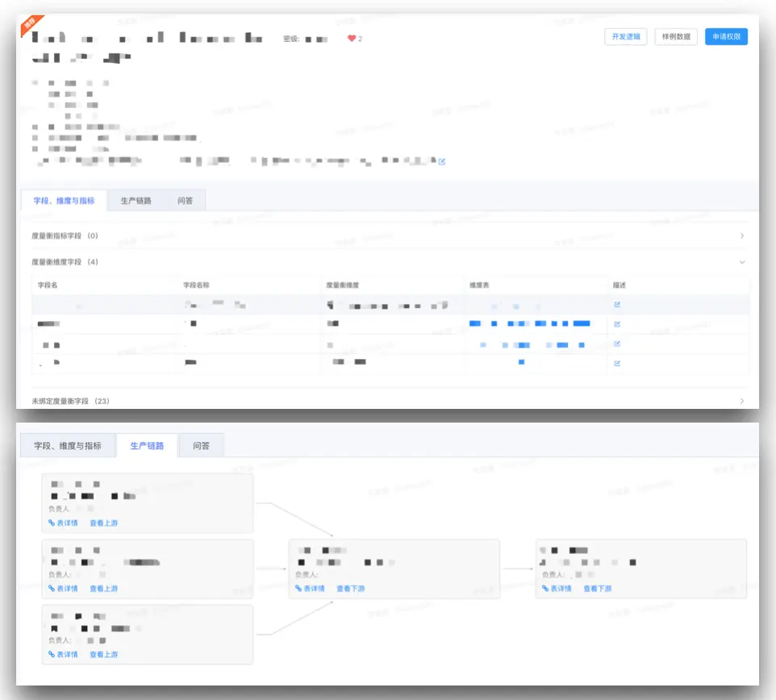Expand 未绑定度量衡字段 (23) section chevron
This screenshot has width=776, height=700.
(742, 401)
